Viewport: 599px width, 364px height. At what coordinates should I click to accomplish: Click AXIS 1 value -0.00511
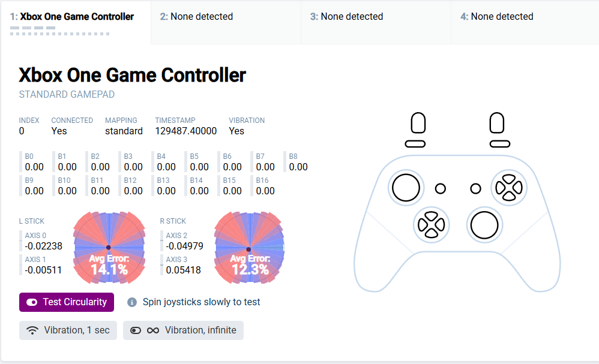(43, 270)
